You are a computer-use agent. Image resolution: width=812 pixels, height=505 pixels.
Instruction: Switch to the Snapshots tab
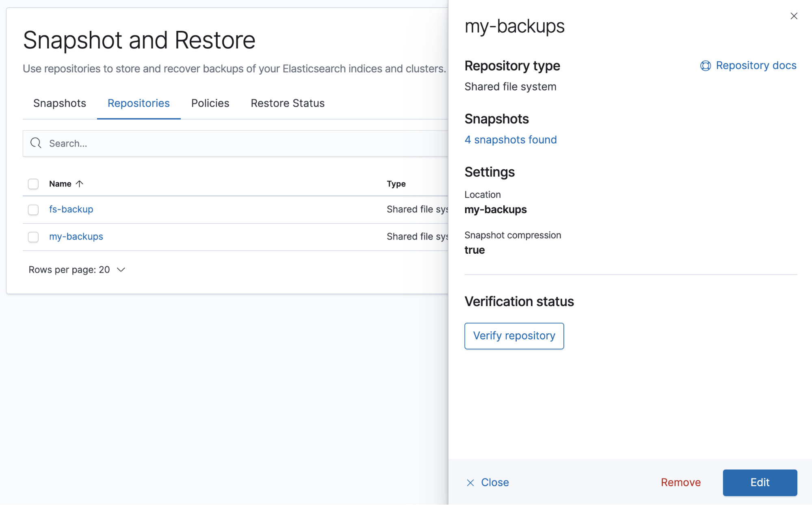pos(59,103)
